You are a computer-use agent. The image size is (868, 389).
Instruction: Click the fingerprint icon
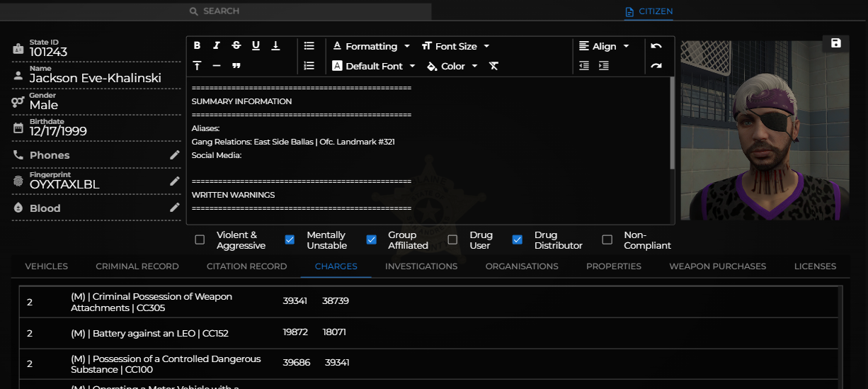tap(18, 181)
